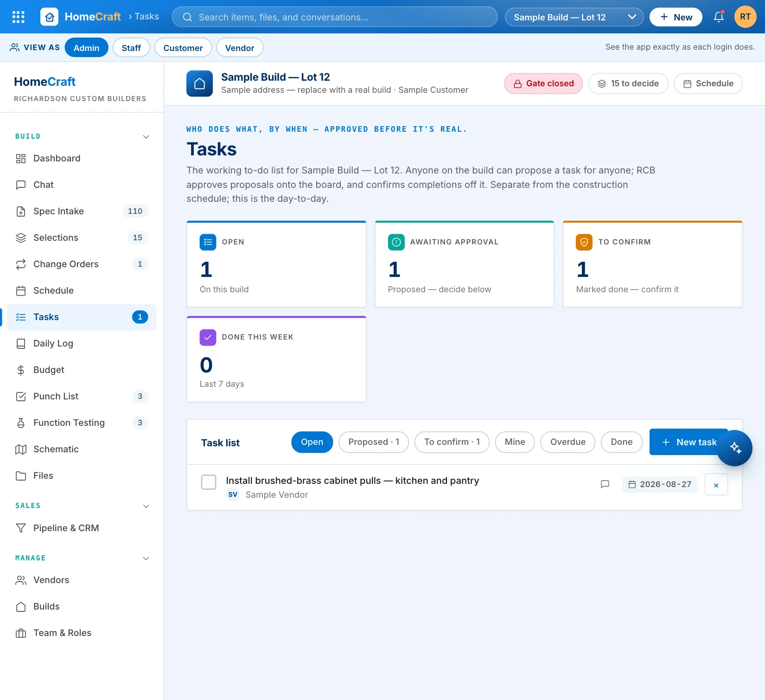Click the floating AI sparkle assistant button
The image size is (765, 700).
pyautogui.click(x=735, y=448)
